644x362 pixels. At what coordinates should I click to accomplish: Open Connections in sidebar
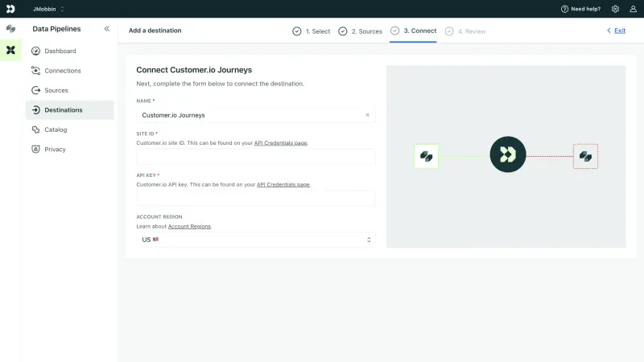70,71
